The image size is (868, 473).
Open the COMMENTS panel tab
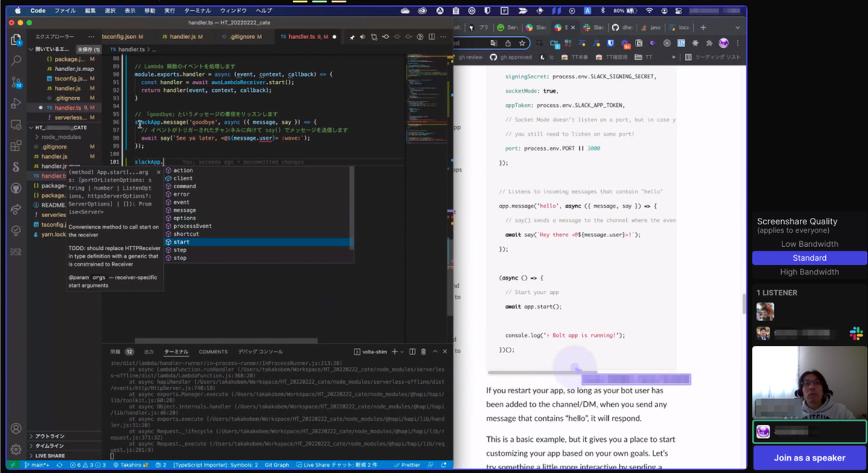tap(213, 352)
